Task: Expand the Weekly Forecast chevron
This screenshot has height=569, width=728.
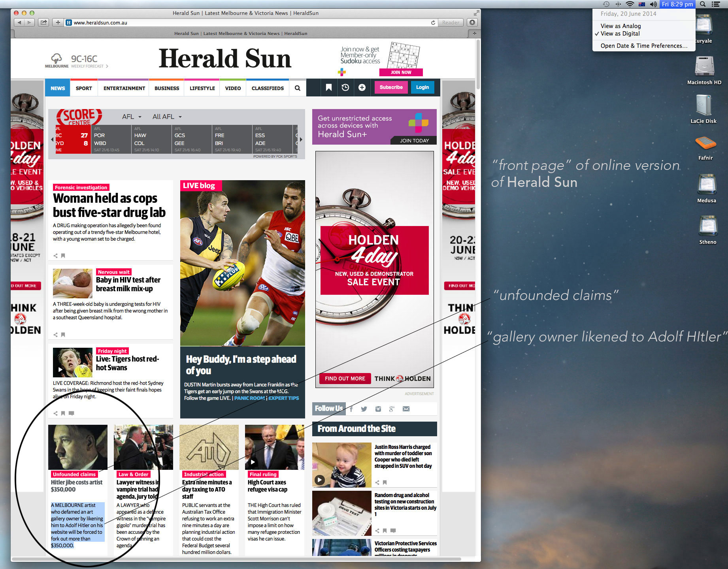Action: coord(107,66)
